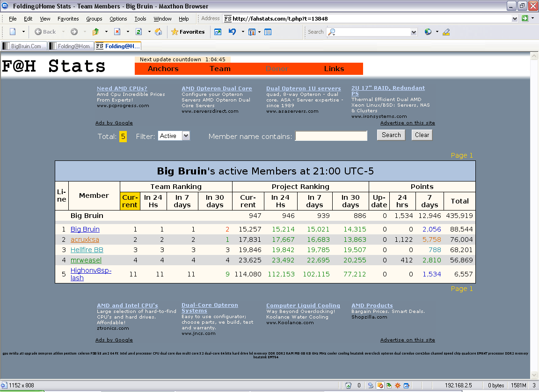Click the Stop loading icon

pos(117,32)
